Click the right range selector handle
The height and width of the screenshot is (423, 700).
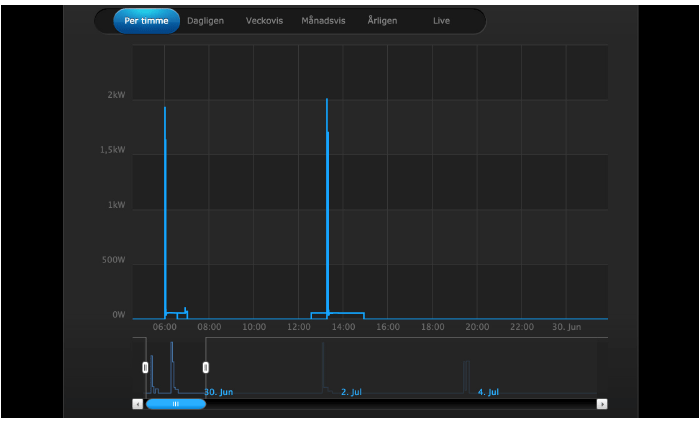tap(206, 368)
